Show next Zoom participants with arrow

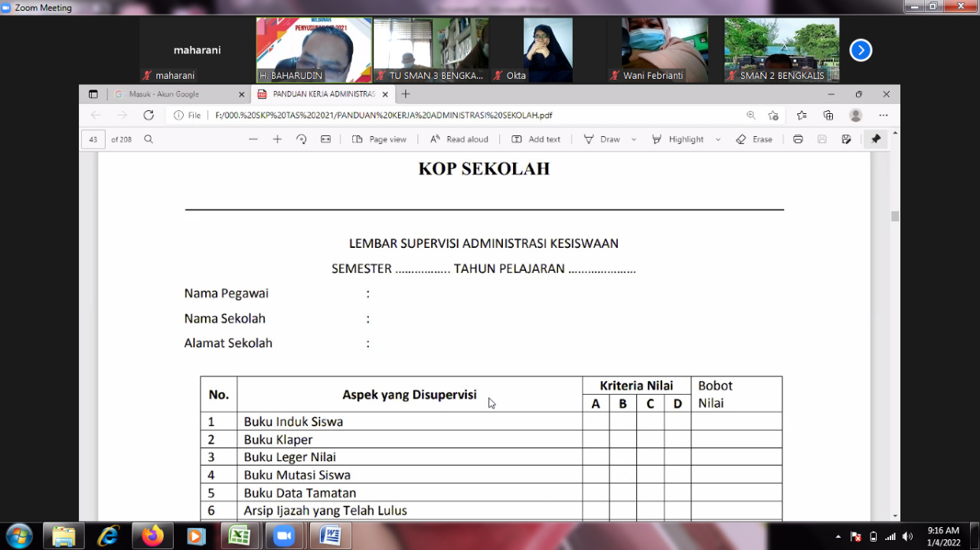[861, 50]
